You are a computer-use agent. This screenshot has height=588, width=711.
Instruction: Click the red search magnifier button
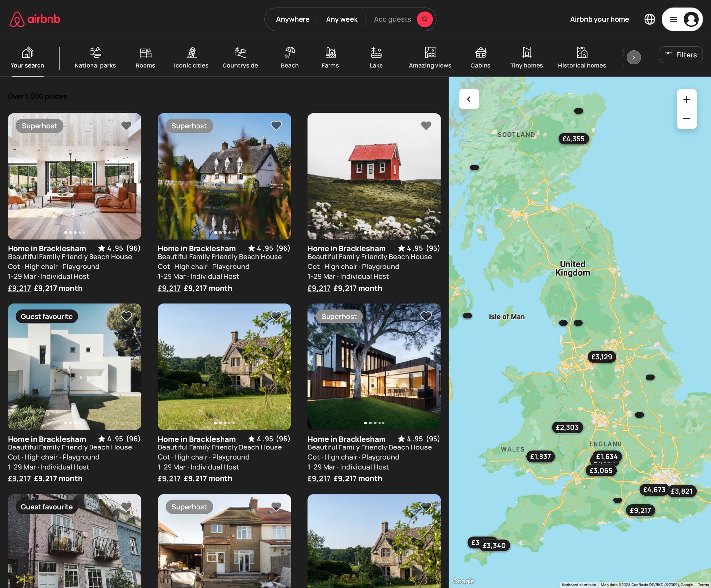coord(425,19)
